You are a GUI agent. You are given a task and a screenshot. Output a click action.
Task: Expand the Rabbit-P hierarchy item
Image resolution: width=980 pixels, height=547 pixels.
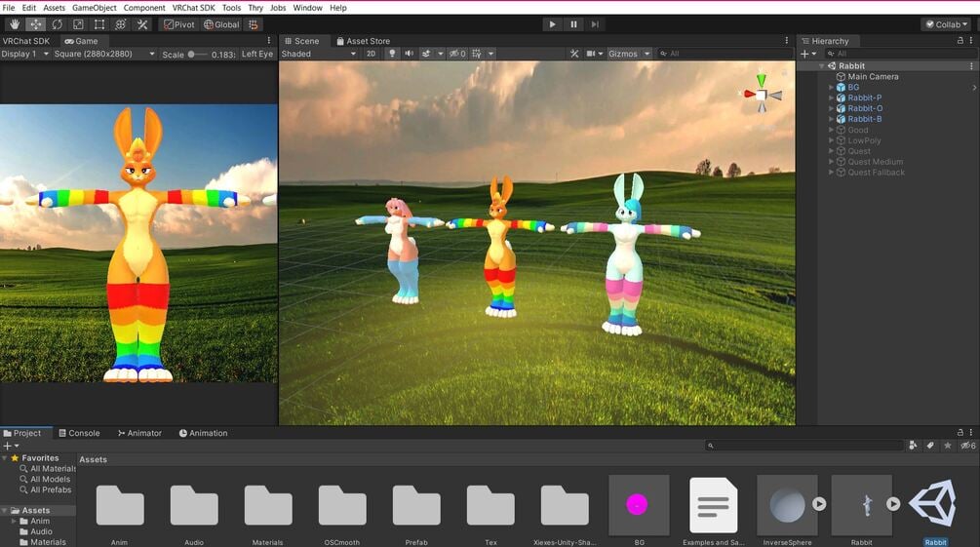click(831, 98)
